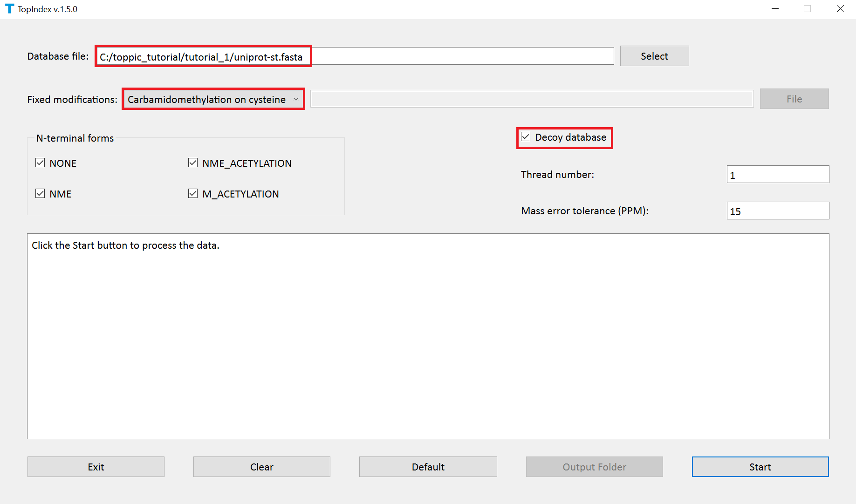The width and height of the screenshot is (856, 504).
Task: Click 'Click the Start button to process' message
Action: tap(125, 245)
